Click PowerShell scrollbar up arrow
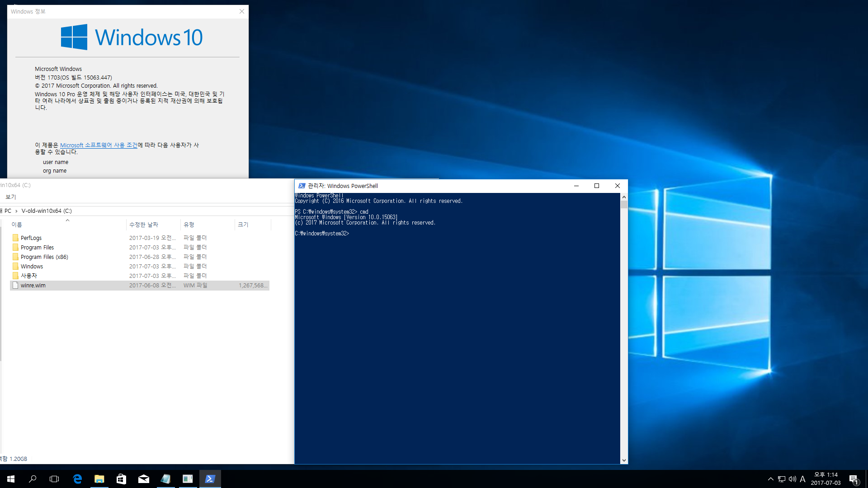Image resolution: width=868 pixels, height=488 pixels. click(624, 197)
